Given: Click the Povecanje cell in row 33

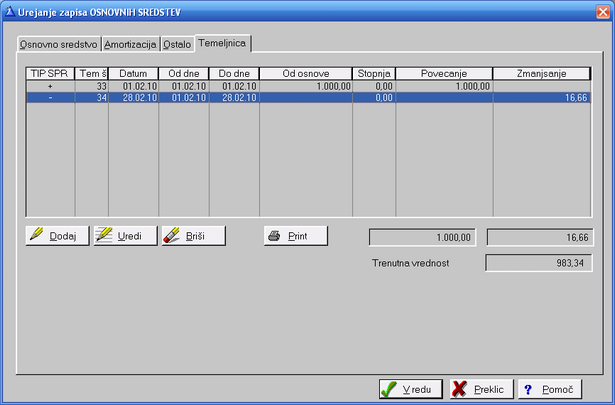Looking at the screenshot, I should [444, 86].
